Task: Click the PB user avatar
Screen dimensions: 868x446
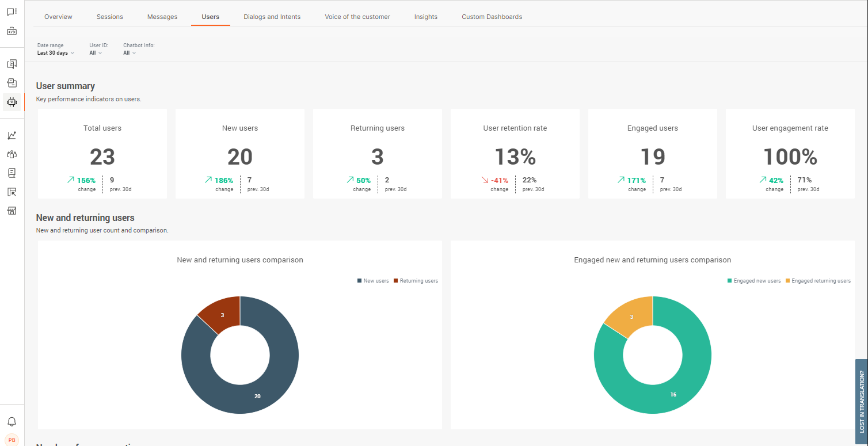Action: (x=12, y=440)
